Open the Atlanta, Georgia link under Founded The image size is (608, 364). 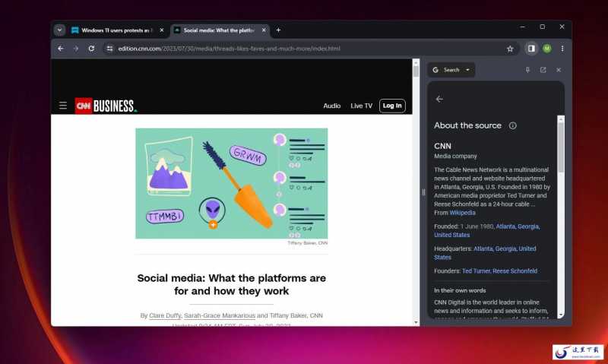pos(517,226)
